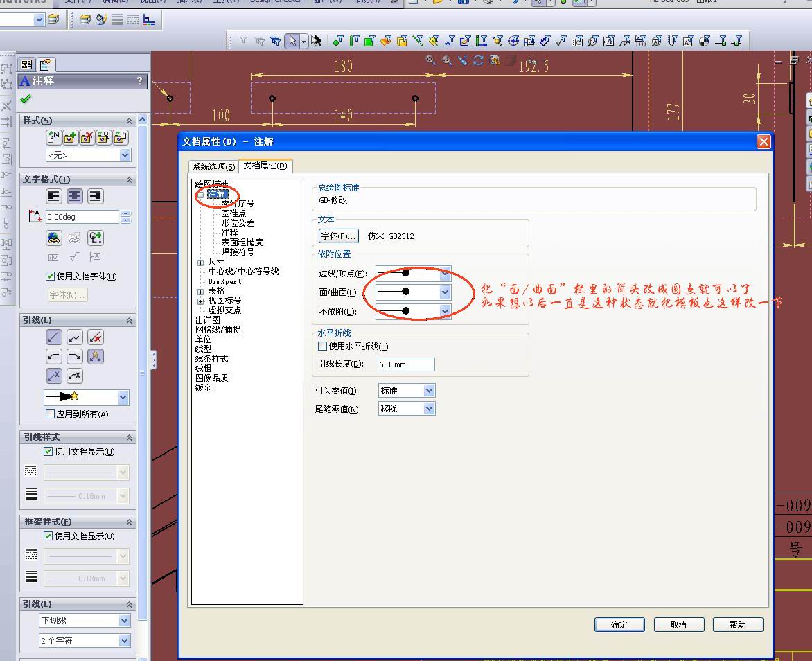Screen dimensions: 812x661
Task: Collapse the 注解 tree node
Action: 200,195
